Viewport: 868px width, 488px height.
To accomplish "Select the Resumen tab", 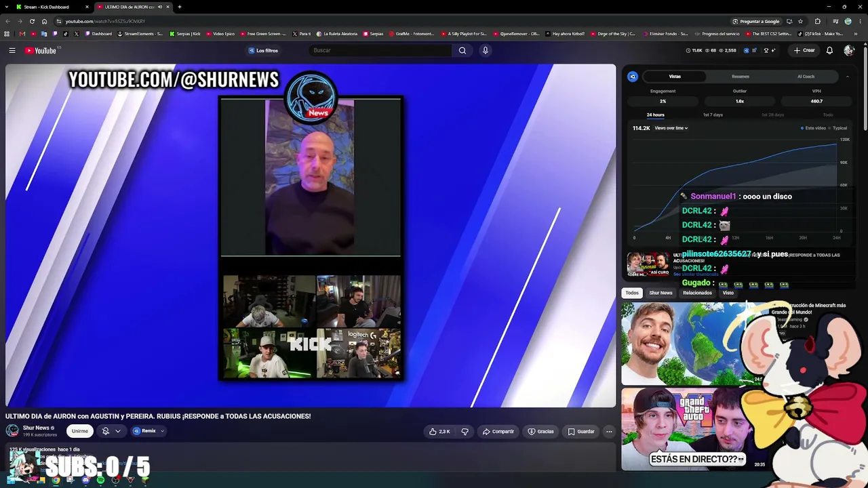I will tap(741, 77).
